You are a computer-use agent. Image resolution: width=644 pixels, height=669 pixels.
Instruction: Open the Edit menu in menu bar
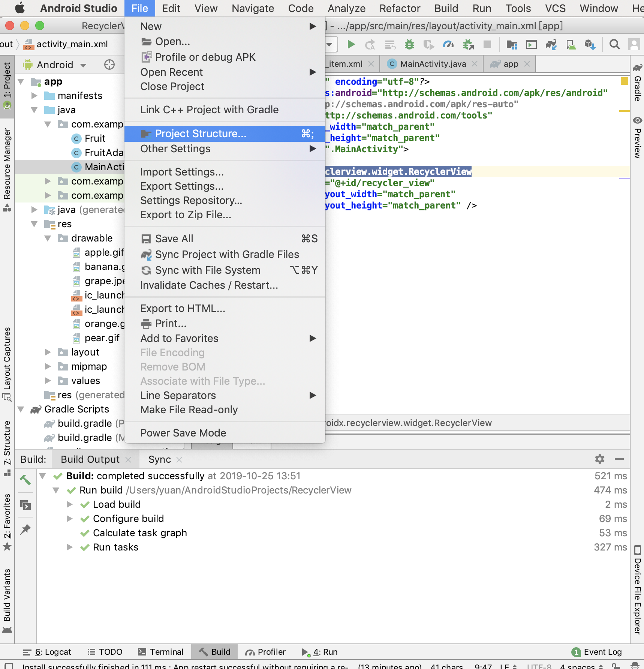(171, 8)
